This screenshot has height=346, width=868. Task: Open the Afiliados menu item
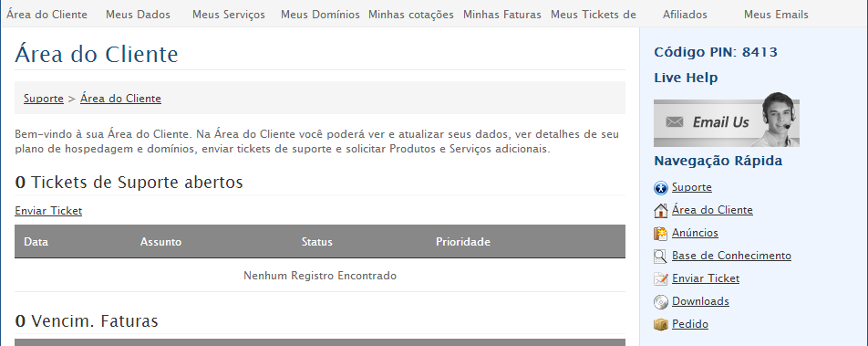tap(685, 15)
